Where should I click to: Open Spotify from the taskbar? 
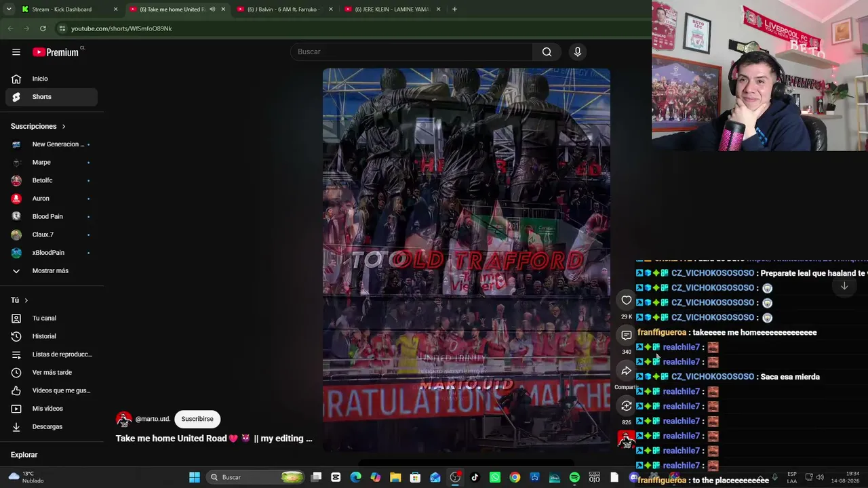(x=574, y=477)
